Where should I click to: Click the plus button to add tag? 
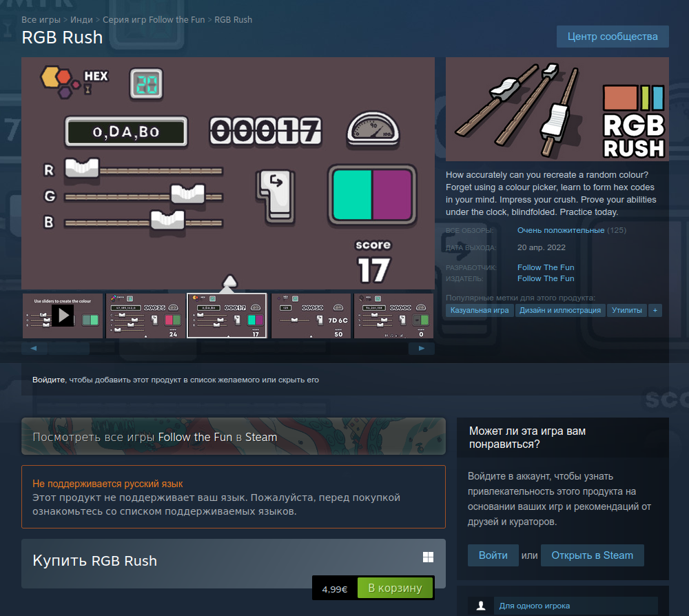655,311
